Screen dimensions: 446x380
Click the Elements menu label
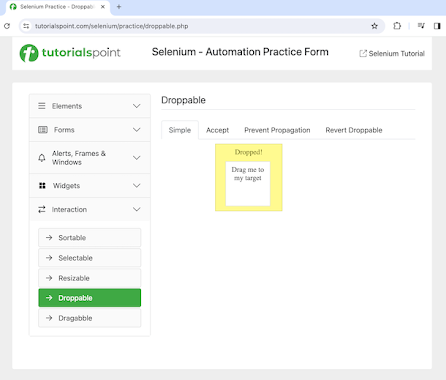[67, 106]
